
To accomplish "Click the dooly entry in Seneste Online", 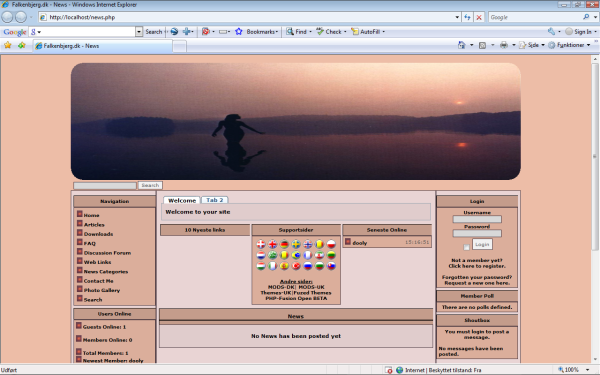I will 360,243.
